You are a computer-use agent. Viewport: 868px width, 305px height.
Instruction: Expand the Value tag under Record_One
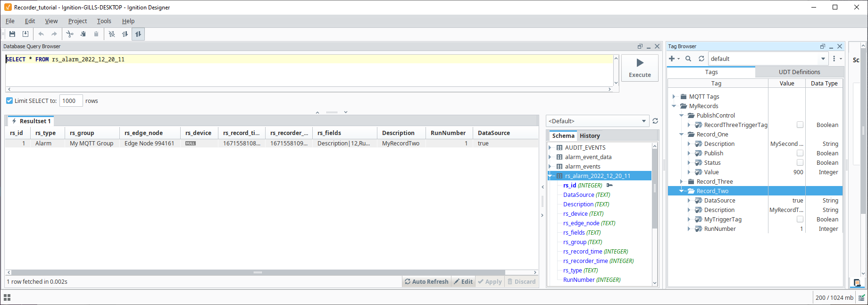(x=689, y=172)
